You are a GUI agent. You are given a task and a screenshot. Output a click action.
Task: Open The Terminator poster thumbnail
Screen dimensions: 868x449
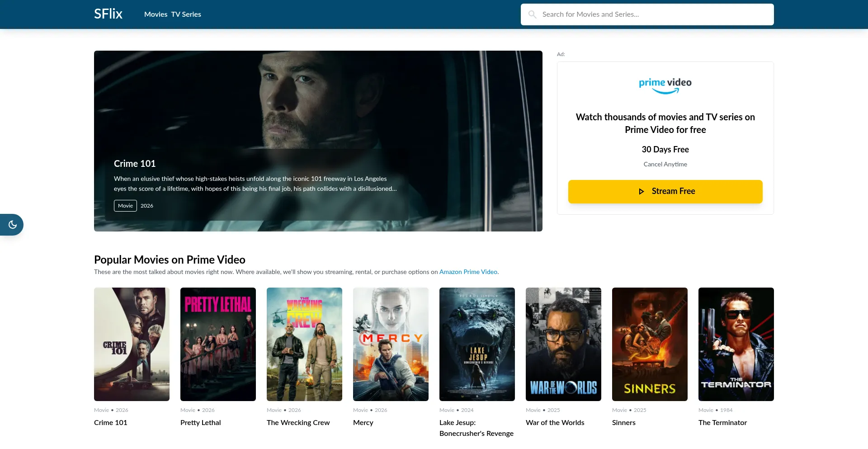736,344
